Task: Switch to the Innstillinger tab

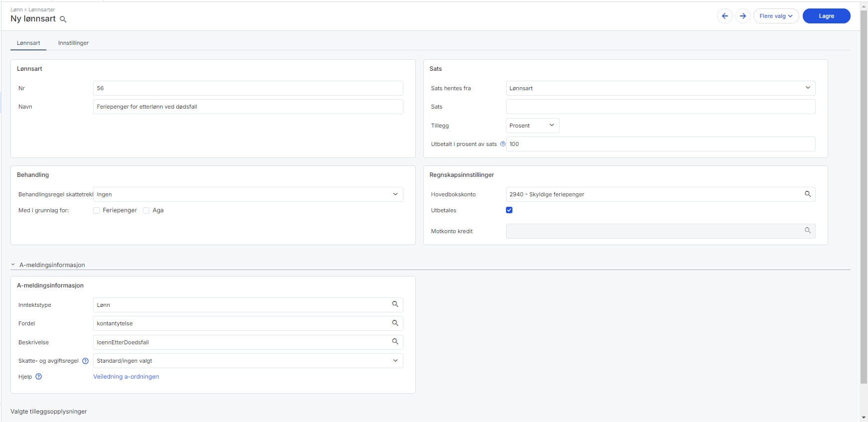Action: pos(73,43)
